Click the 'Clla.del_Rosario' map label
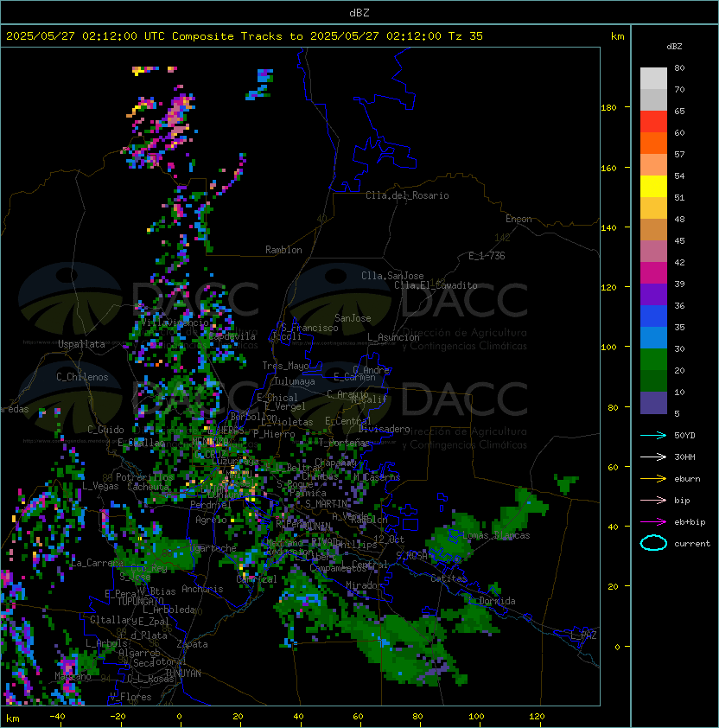 click(x=407, y=195)
